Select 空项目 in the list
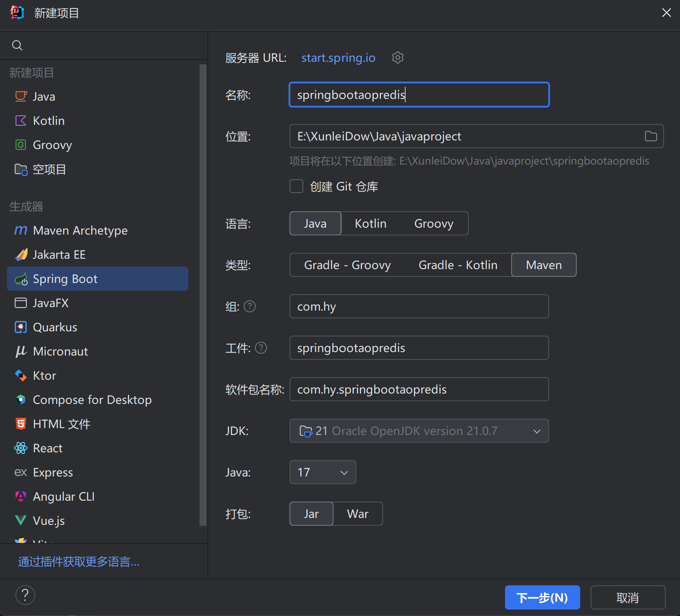 pos(98,169)
